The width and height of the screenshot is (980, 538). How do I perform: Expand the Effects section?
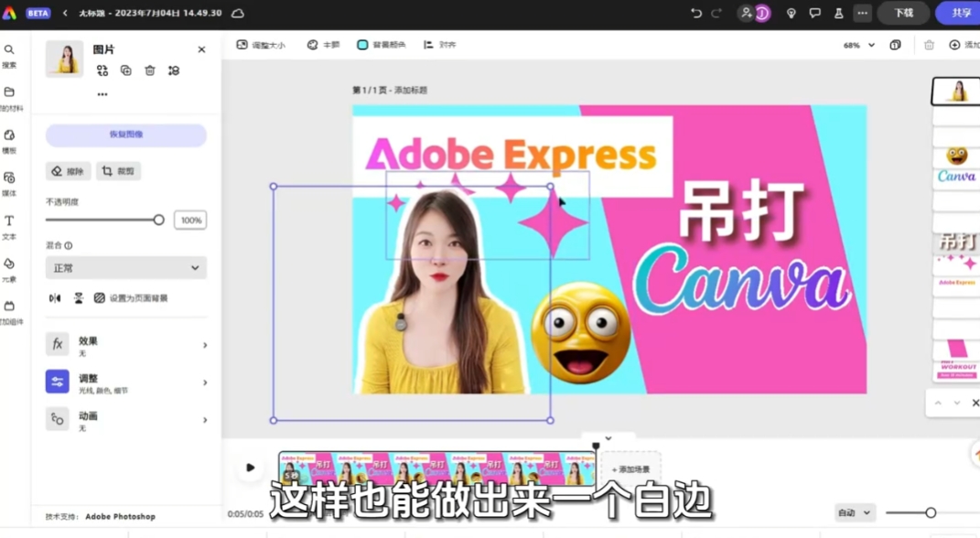(x=126, y=345)
